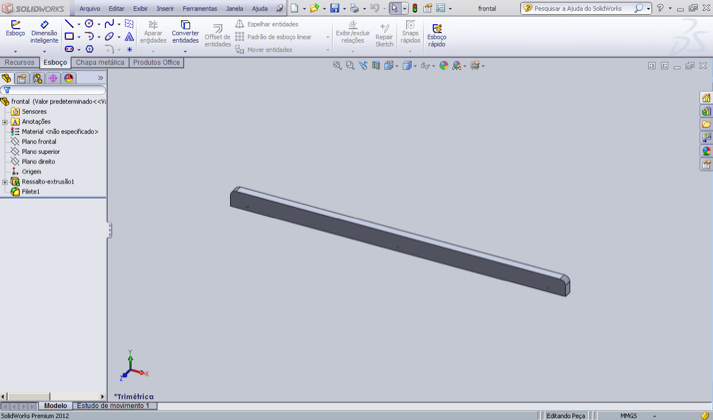This screenshot has height=420, width=713.
Task: Open the MMGS unit system in status bar
Action: (628, 415)
